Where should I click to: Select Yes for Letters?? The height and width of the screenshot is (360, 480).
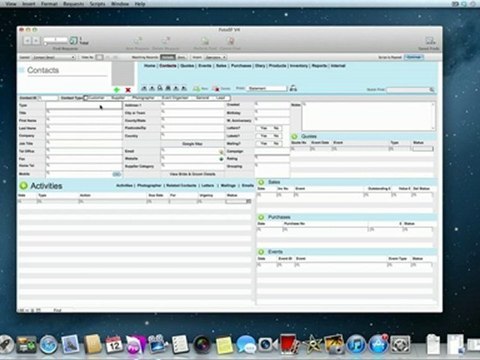[263, 128]
